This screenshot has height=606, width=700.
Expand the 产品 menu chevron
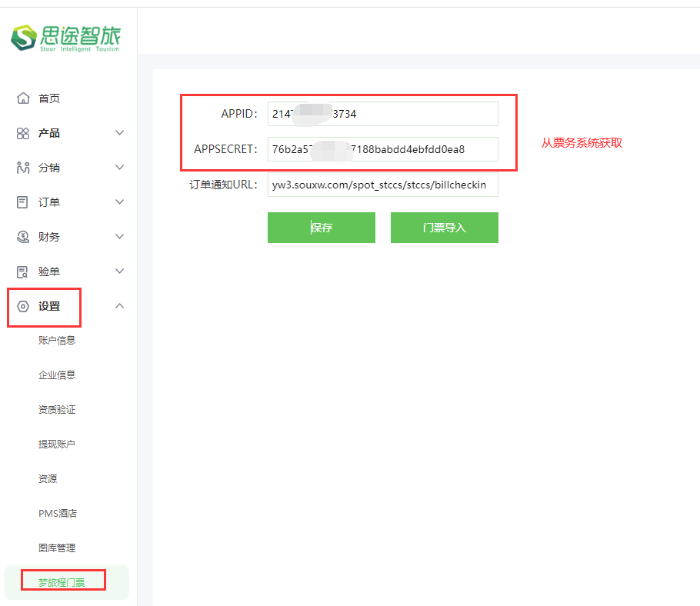[x=119, y=133]
